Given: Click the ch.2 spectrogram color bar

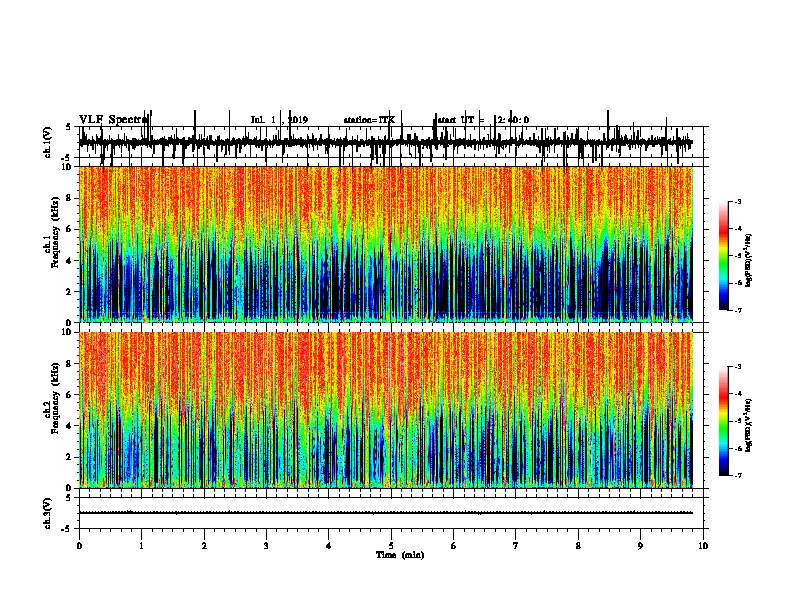Looking at the screenshot, I should click(x=724, y=421).
